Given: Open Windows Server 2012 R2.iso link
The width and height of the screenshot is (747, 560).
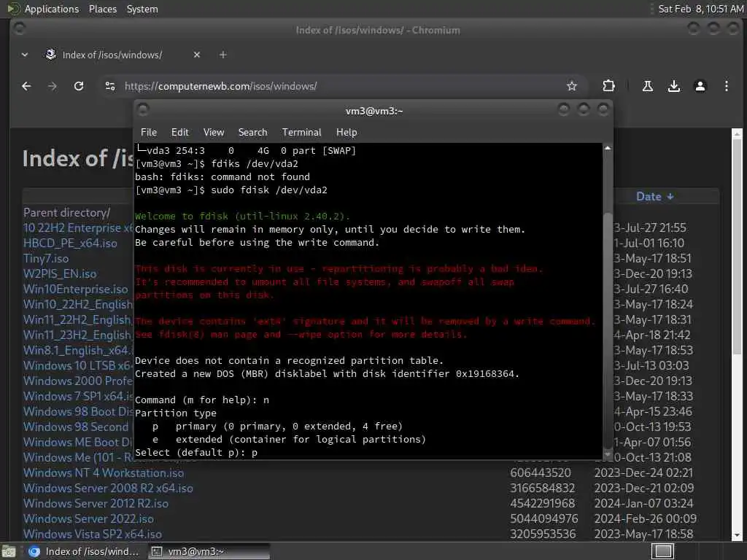Looking at the screenshot, I should (96, 503).
